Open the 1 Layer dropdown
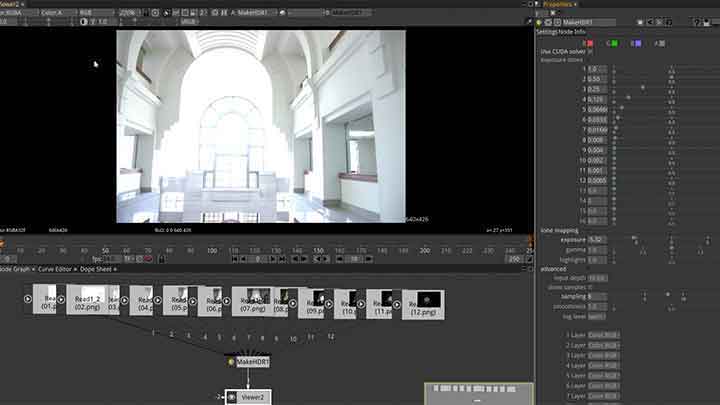This screenshot has height=405, width=720. click(604, 335)
